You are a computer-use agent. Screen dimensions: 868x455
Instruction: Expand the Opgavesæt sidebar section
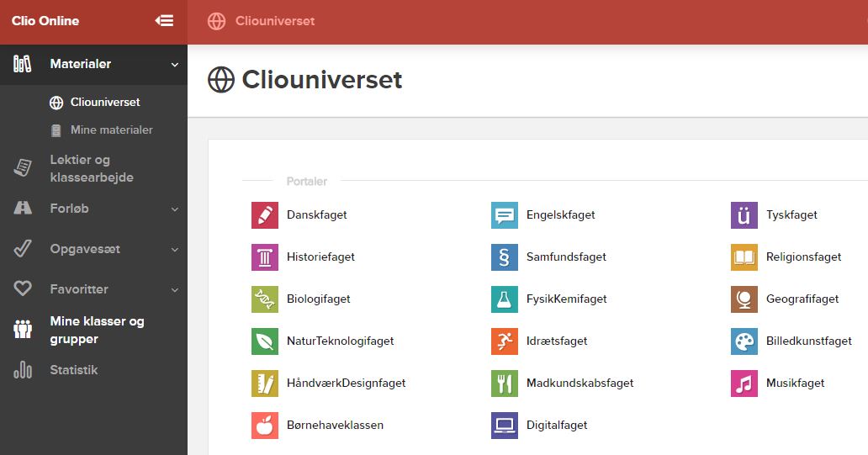175,250
